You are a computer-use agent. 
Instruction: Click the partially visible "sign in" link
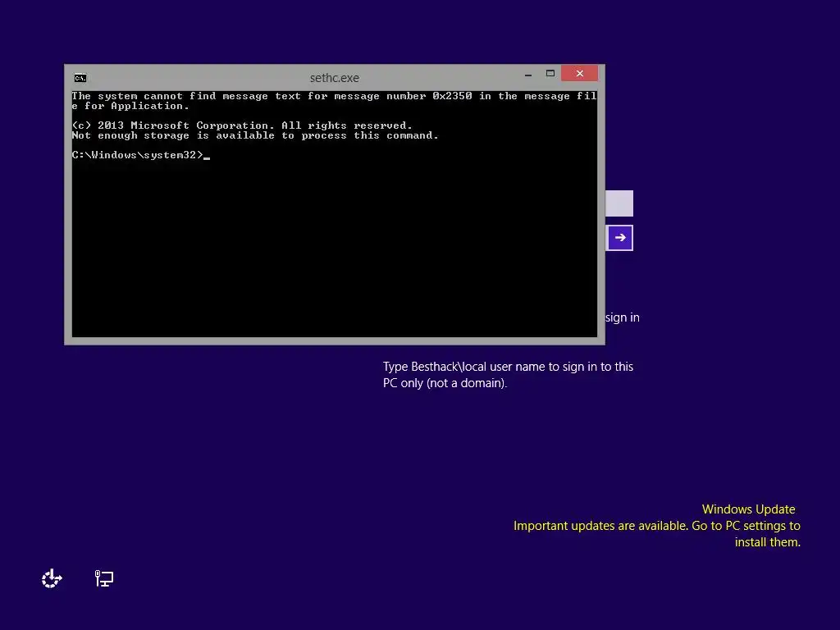[x=623, y=317]
